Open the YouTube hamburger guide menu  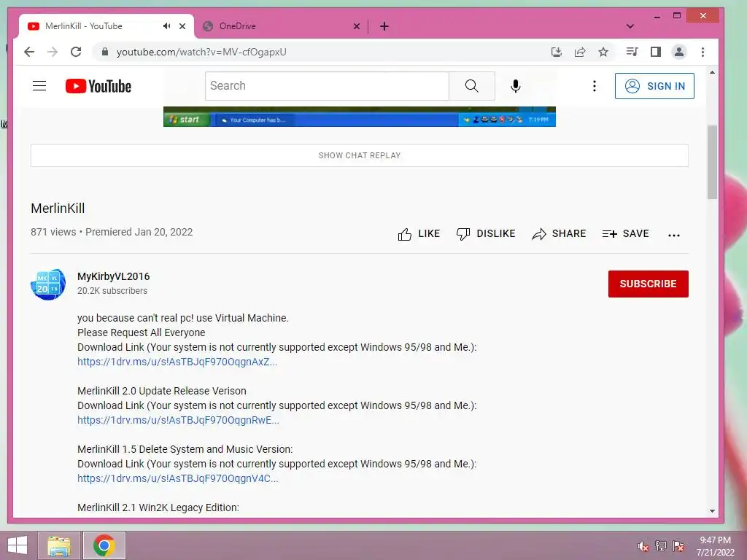(39, 86)
